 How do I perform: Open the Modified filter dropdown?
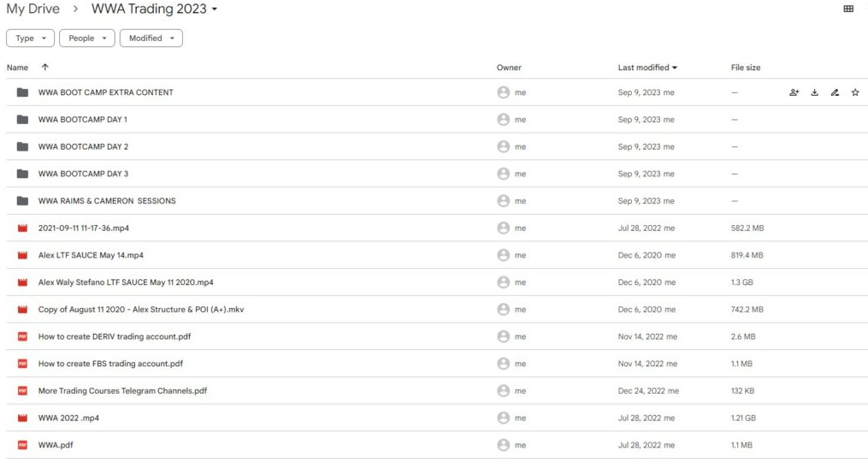[x=151, y=39]
